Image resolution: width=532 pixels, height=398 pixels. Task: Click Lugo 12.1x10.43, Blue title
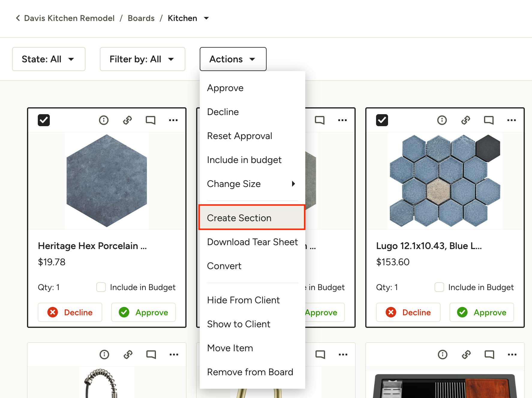click(x=429, y=246)
